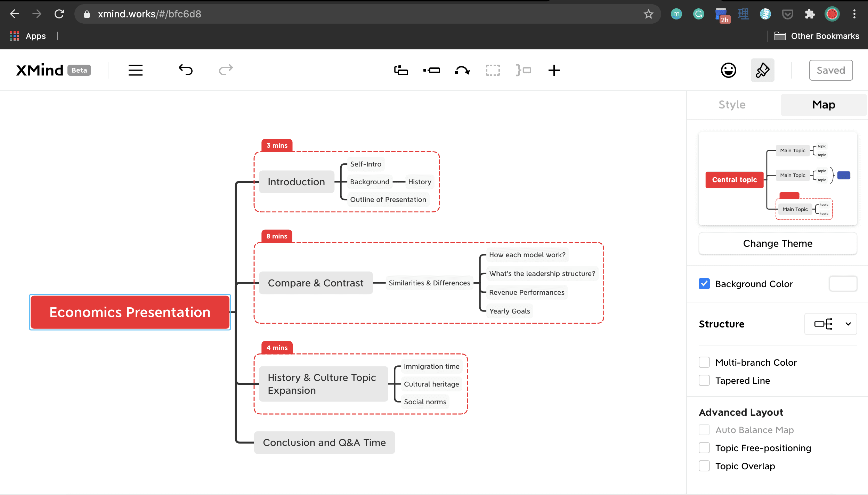Enable Tapered Line

pos(704,380)
